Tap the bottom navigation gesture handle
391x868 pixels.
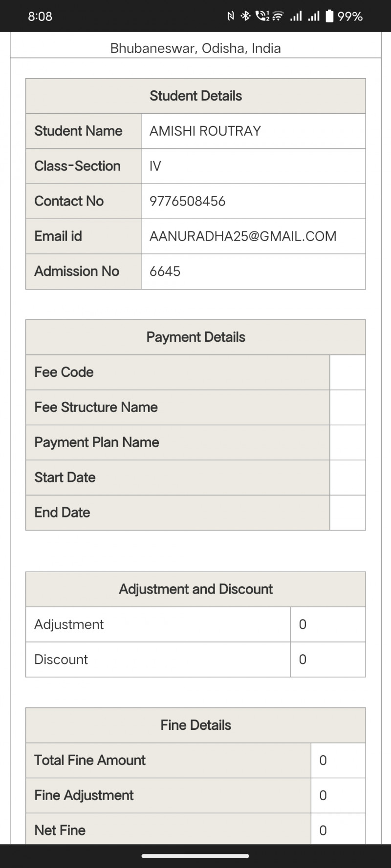[195, 856]
